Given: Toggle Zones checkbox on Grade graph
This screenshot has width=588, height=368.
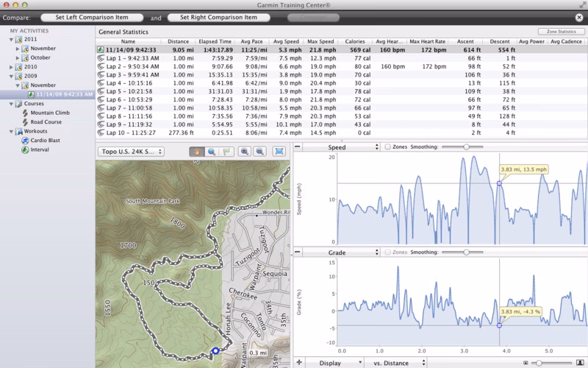Looking at the screenshot, I should [x=388, y=252].
